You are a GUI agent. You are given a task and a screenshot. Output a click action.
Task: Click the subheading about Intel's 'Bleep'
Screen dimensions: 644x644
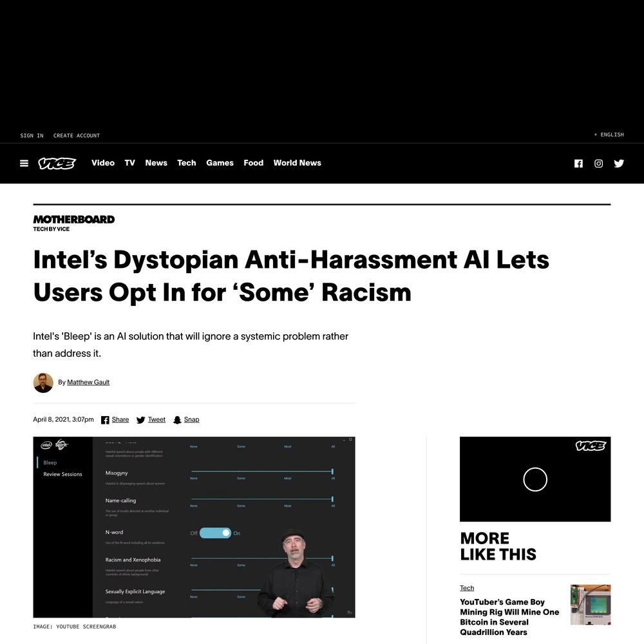tap(191, 345)
